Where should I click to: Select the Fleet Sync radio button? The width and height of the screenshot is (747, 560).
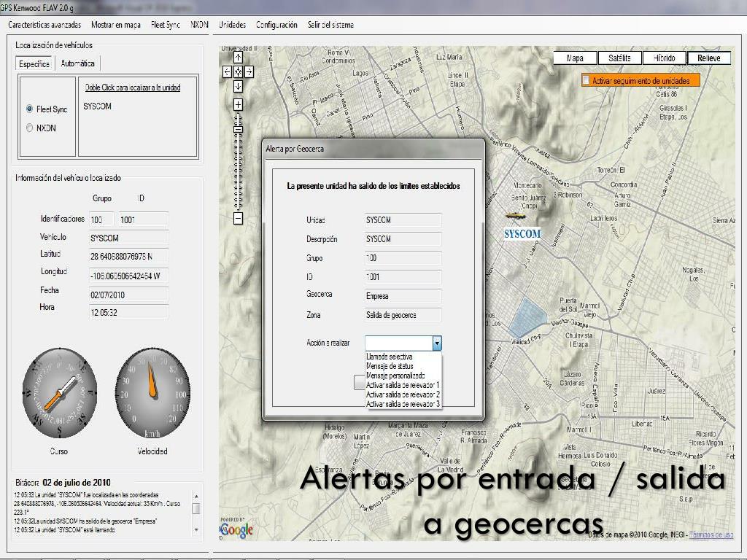pos(29,109)
